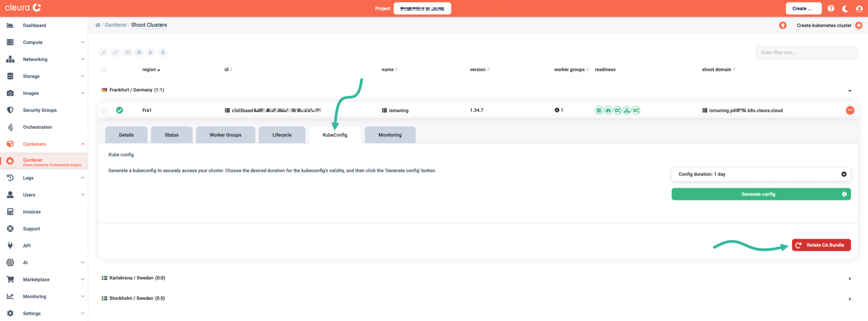This screenshot has width=868, height=321.
Task: Open the Worker Groups tab
Action: pos(225,135)
